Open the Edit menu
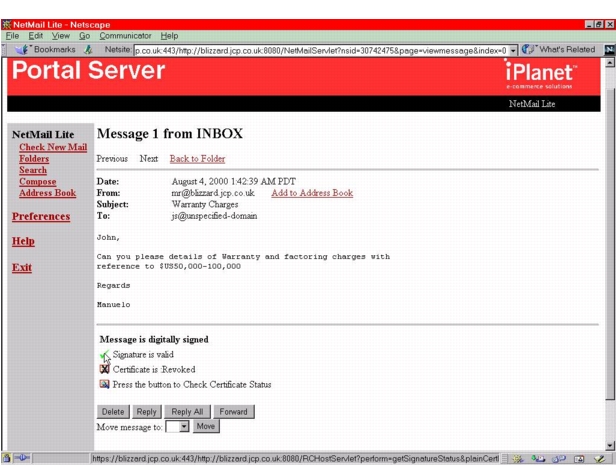This screenshot has height=466, width=616. tap(35, 36)
